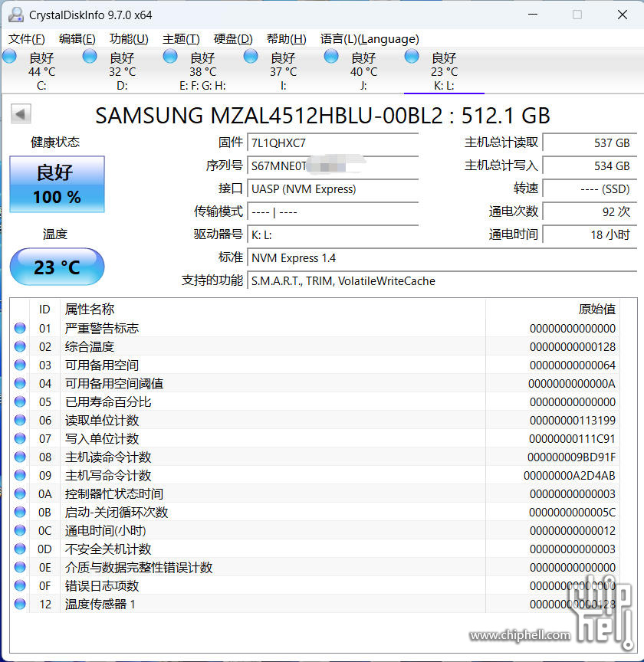The width and height of the screenshot is (644, 662).
Task: Select the C: drive status orb
Action: click(x=10, y=56)
